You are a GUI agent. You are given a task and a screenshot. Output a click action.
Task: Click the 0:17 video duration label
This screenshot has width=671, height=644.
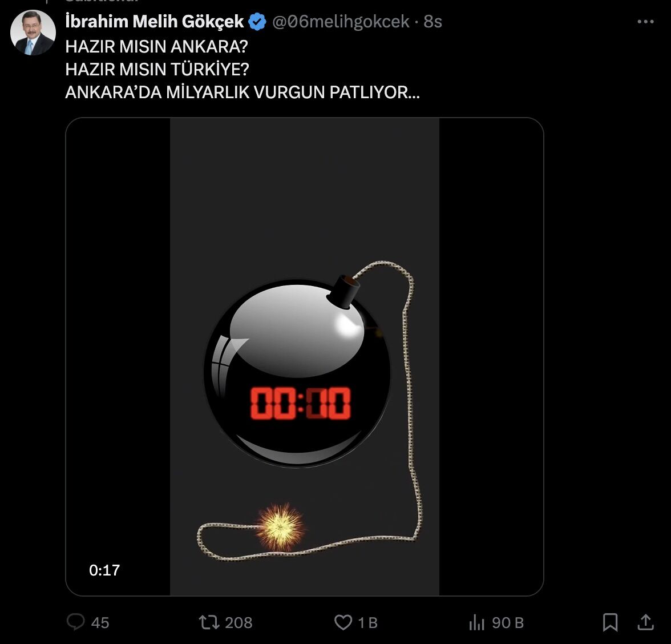103,569
